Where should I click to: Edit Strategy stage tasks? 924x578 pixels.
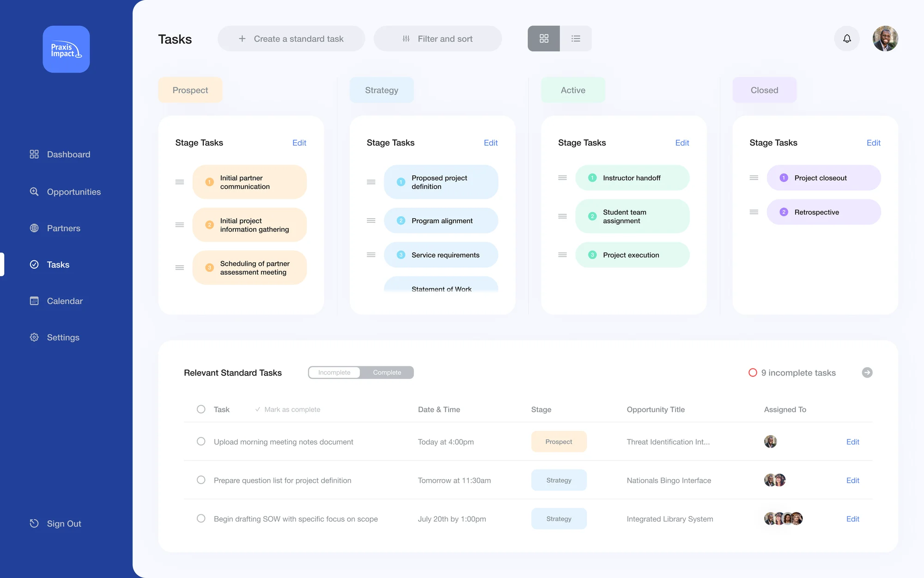(491, 143)
